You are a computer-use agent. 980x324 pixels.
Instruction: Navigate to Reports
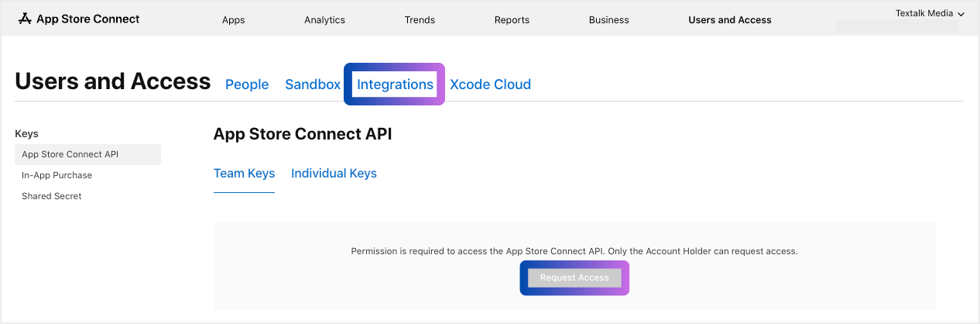(512, 20)
